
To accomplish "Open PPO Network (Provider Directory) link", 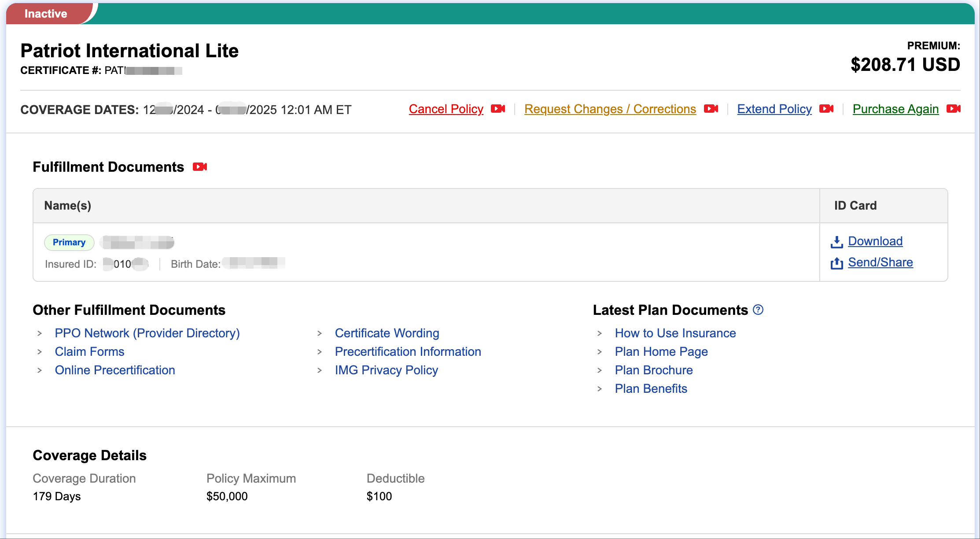I will [147, 333].
